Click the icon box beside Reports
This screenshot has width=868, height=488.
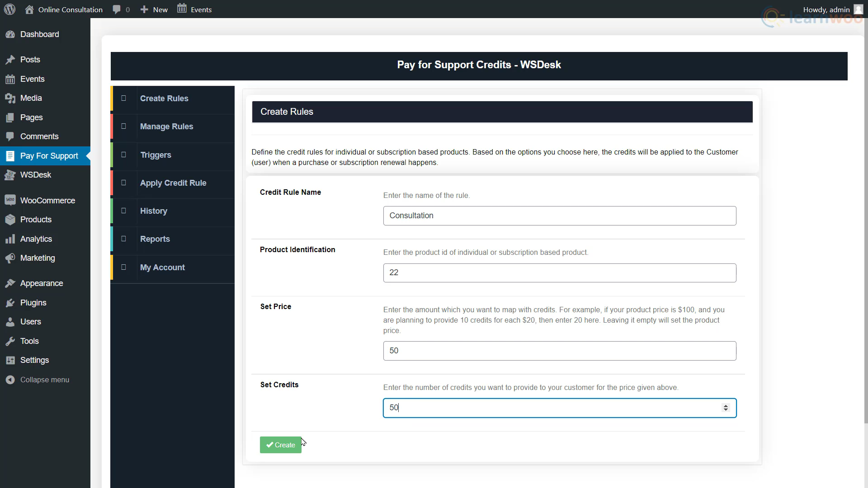point(123,239)
